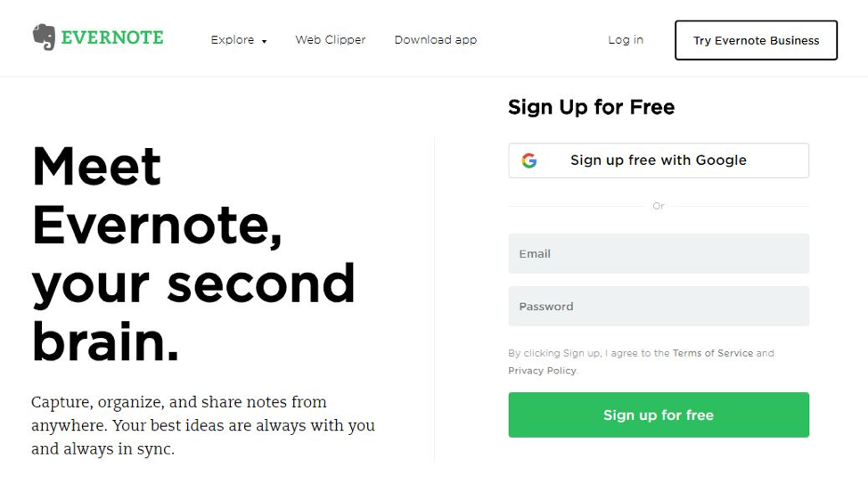Click the Or divider label
The width and height of the screenshot is (868, 501).
tap(659, 206)
